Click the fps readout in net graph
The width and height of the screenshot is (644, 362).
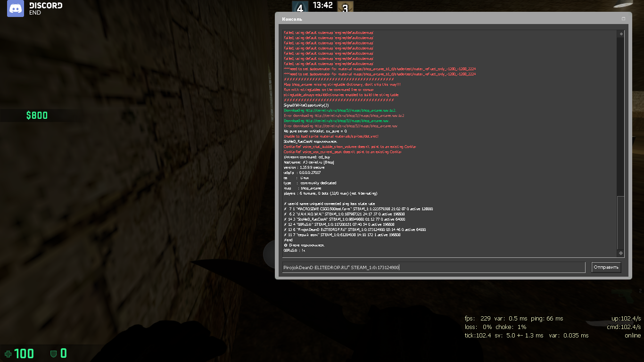pos(478,319)
